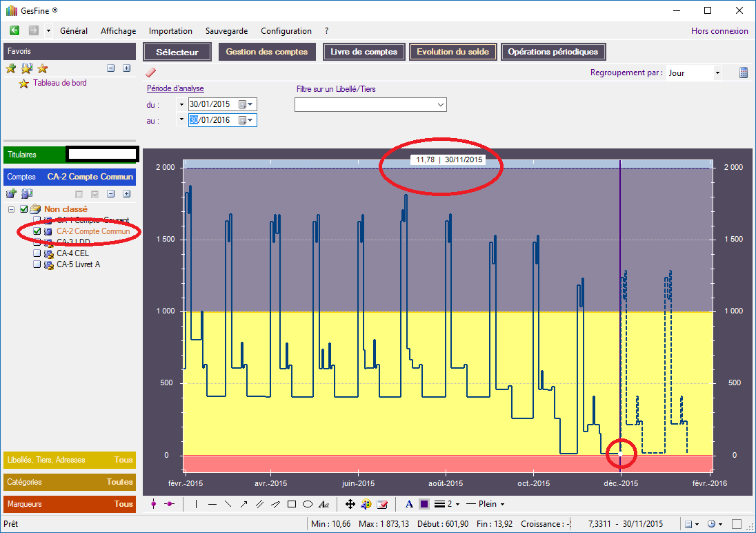
Task: Open the Opérations périodiques view
Action: pos(554,52)
